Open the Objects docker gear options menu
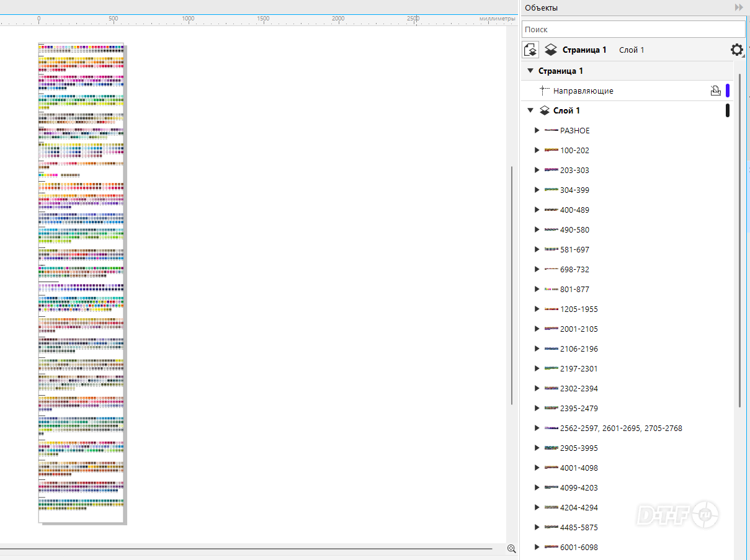 (x=736, y=50)
